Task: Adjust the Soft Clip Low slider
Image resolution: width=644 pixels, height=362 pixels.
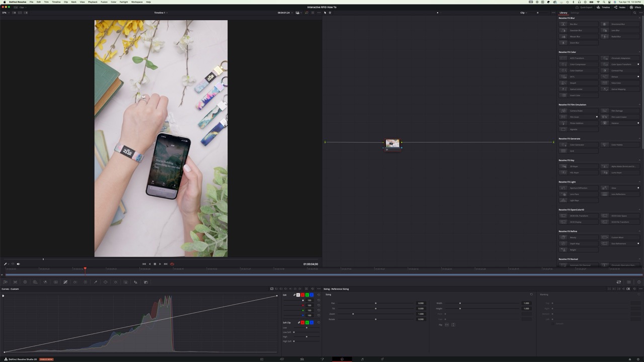Action: (x=306, y=328)
